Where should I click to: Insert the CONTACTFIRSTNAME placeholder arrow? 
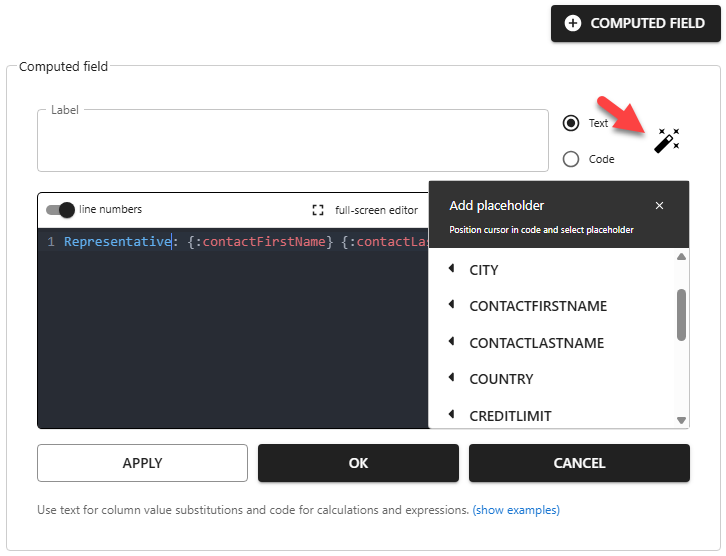point(451,304)
